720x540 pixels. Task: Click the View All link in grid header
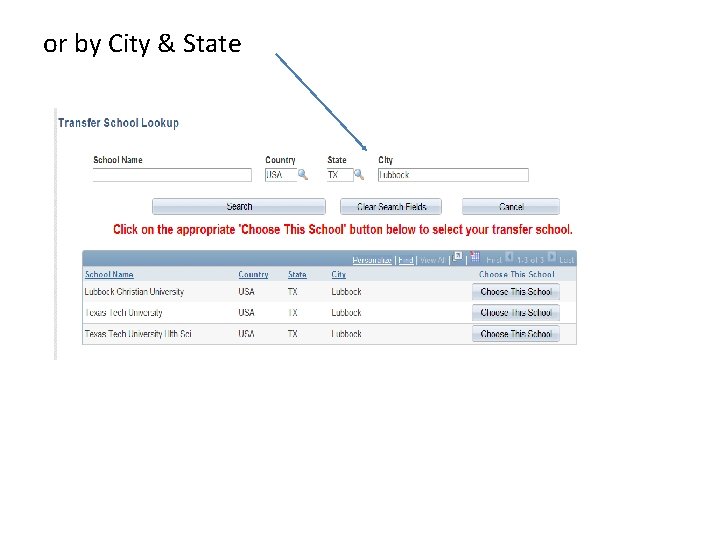(433, 260)
